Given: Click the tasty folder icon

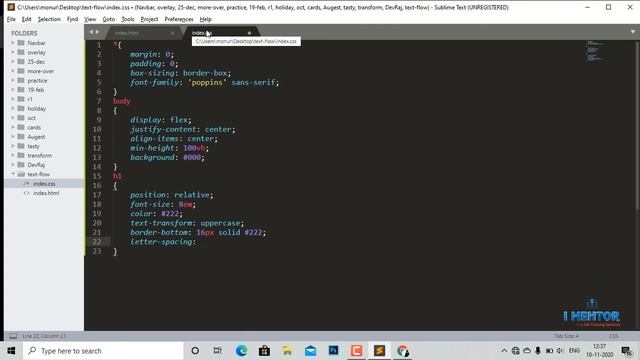Looking at the screenshot, I should 21,146.
